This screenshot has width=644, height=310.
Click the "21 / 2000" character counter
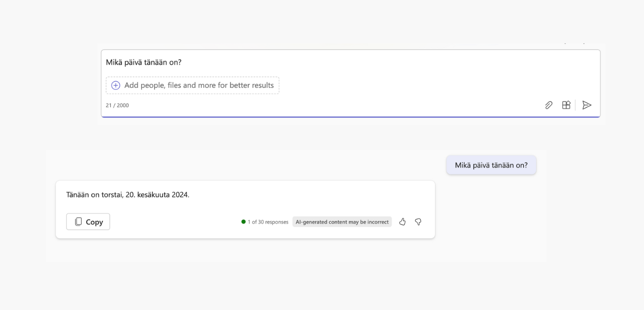pyautogui.click(x=117, y=105)
